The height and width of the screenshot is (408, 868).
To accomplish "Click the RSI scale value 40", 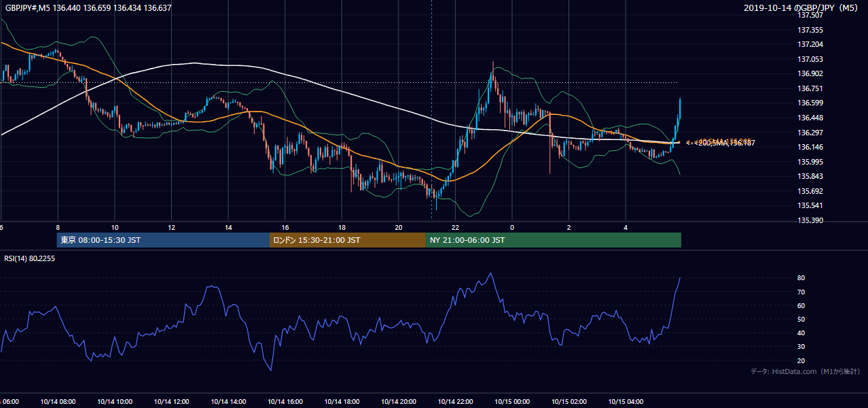I will [801, 333].
